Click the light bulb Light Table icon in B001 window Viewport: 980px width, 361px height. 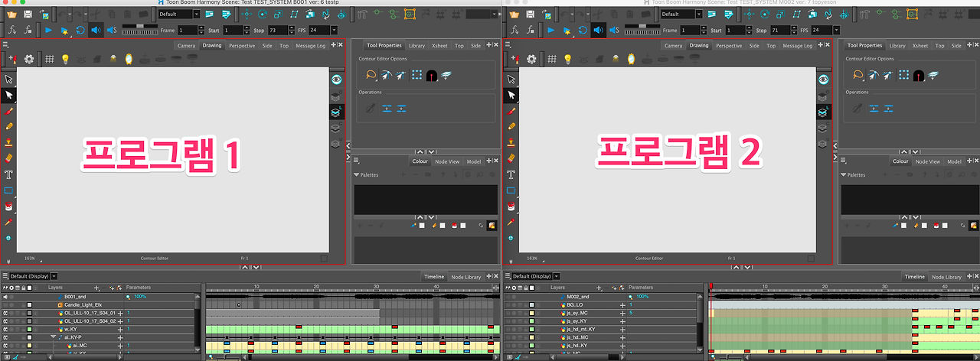coord(65,59)
